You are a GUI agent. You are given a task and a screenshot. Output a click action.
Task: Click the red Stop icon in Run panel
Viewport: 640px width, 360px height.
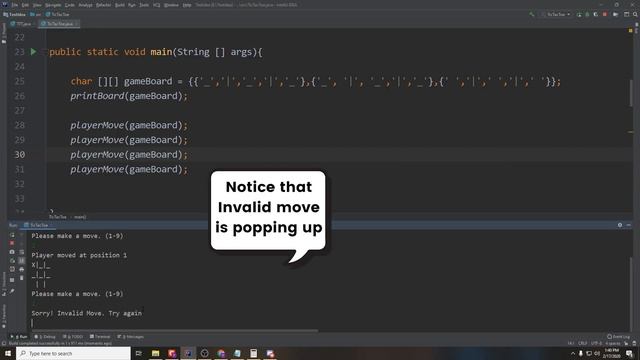(x=12, y=243)
